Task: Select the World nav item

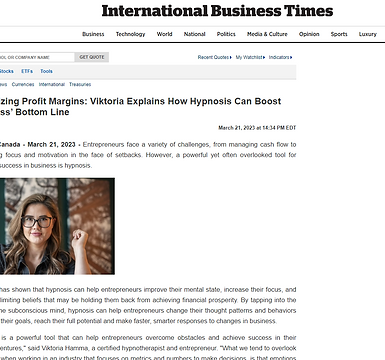Action: pyautogui.click(x=164, y=34)
